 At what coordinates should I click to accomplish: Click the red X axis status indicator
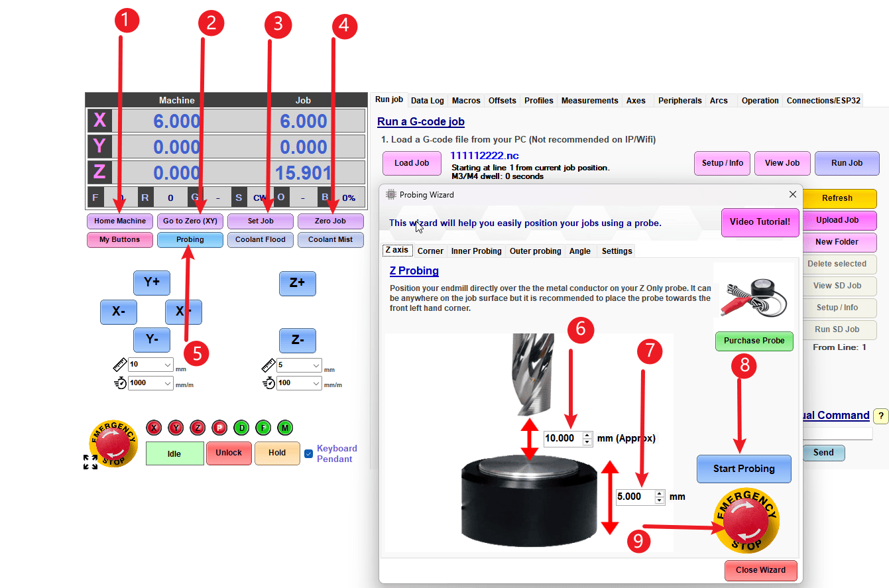pyautogui.click(x=153, y=428)
